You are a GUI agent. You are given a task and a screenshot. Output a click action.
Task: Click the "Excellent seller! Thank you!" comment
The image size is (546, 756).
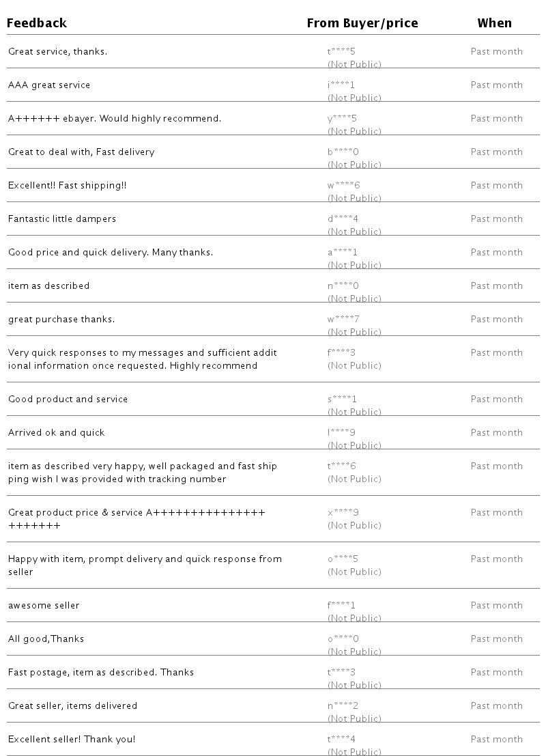[x=72, y=739]
